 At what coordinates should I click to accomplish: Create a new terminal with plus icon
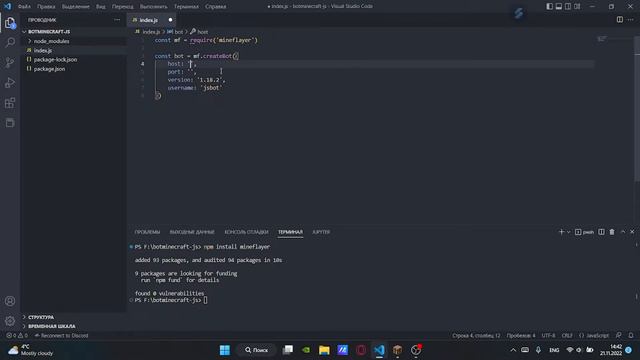pyautogui.click(x=561, y=232)
